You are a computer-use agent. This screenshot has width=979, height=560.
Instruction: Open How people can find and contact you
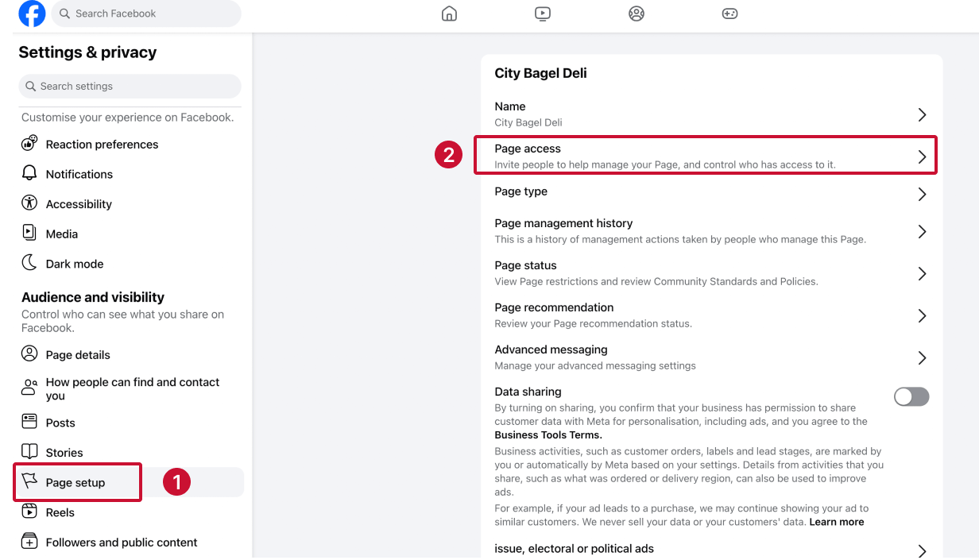tap(133, 388)
